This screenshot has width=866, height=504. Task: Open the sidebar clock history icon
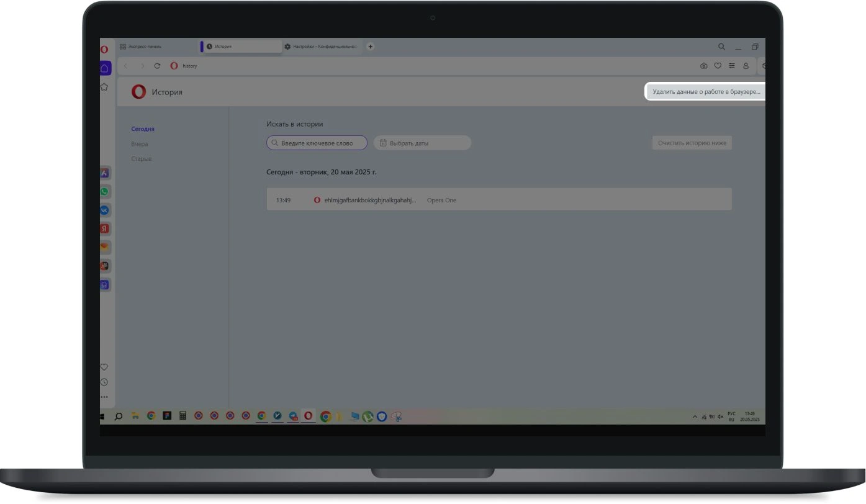point(104,382)
